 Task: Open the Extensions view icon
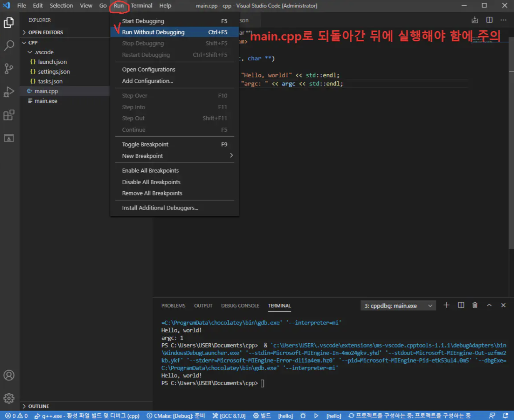click(9, 115)
